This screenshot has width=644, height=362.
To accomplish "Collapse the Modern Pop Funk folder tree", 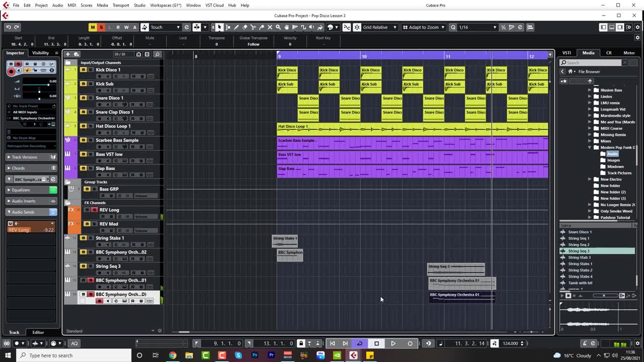I will (x=590, y=147).
